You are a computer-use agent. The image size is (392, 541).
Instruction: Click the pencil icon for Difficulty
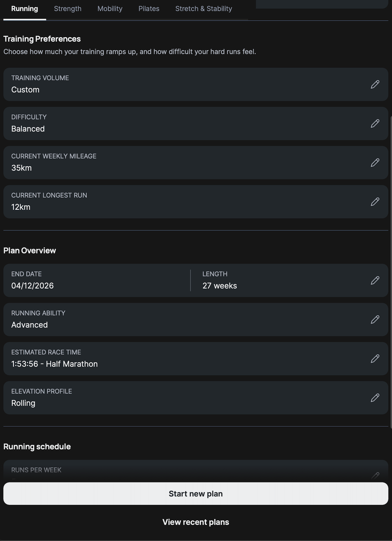[375, 123]
